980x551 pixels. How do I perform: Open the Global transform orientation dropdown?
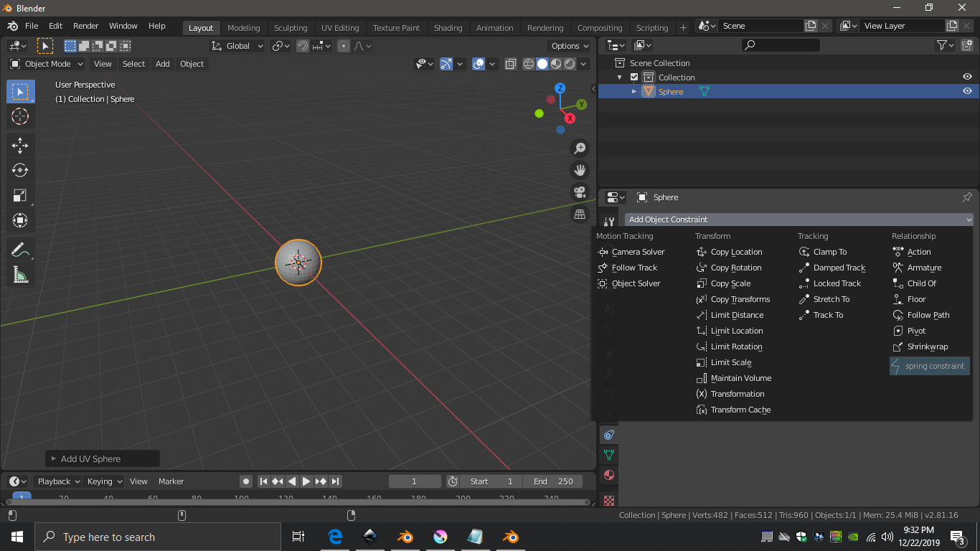tap(237, 46)
